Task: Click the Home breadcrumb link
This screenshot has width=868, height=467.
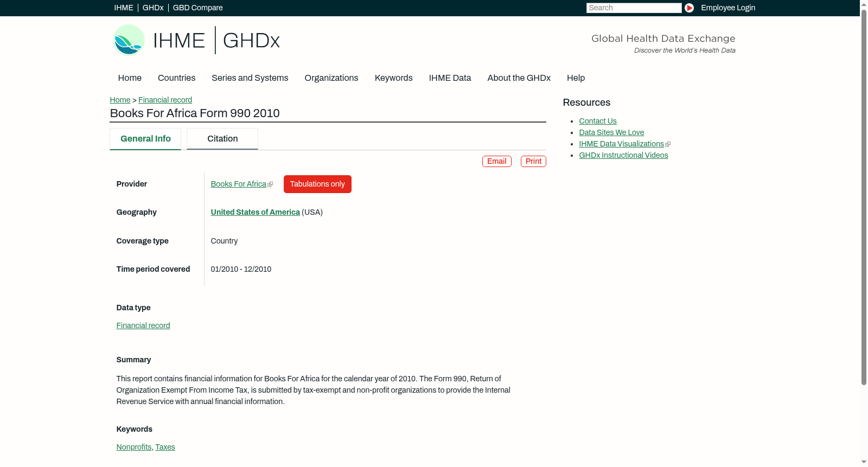Action: [x=120, y=100]
